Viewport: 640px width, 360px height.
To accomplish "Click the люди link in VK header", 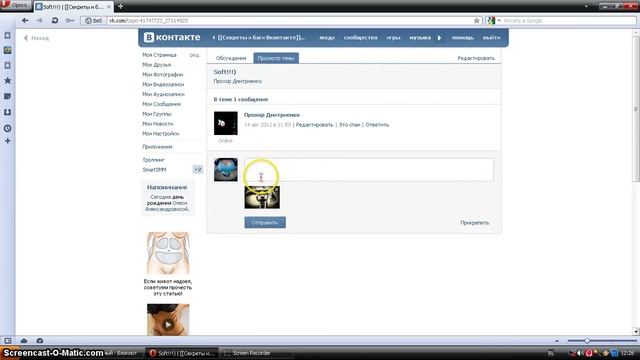I will pos(327,38).
